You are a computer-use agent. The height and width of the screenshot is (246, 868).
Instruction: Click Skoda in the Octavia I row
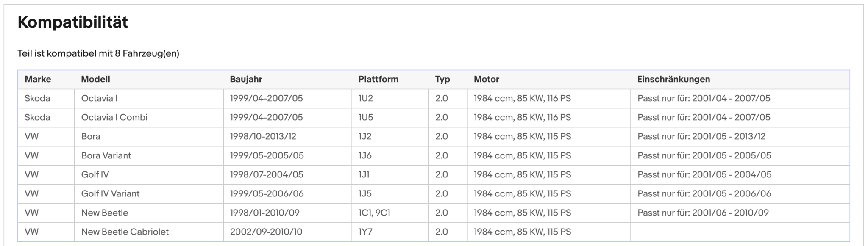click(x=37, y=98)
